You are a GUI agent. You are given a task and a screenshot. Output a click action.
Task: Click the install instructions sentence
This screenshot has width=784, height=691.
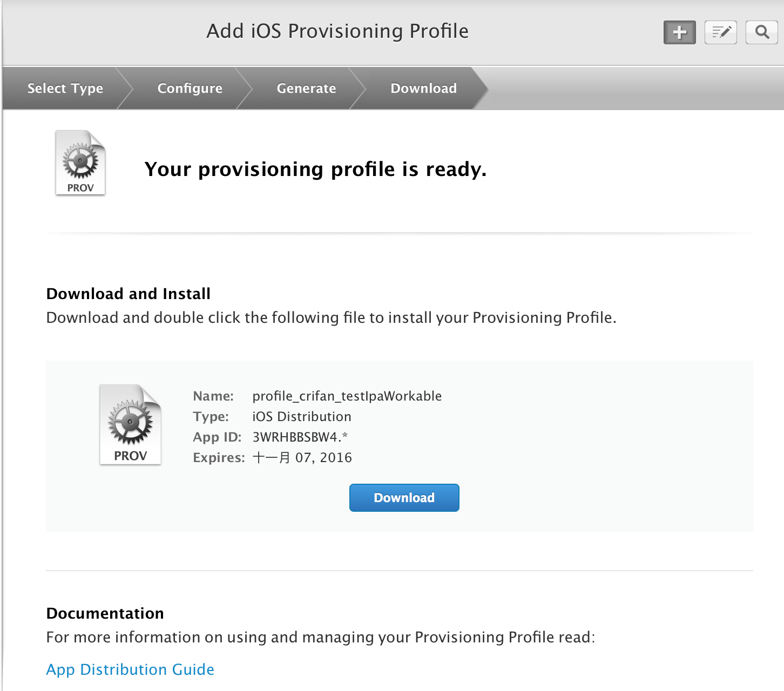(x=331, y=317)
